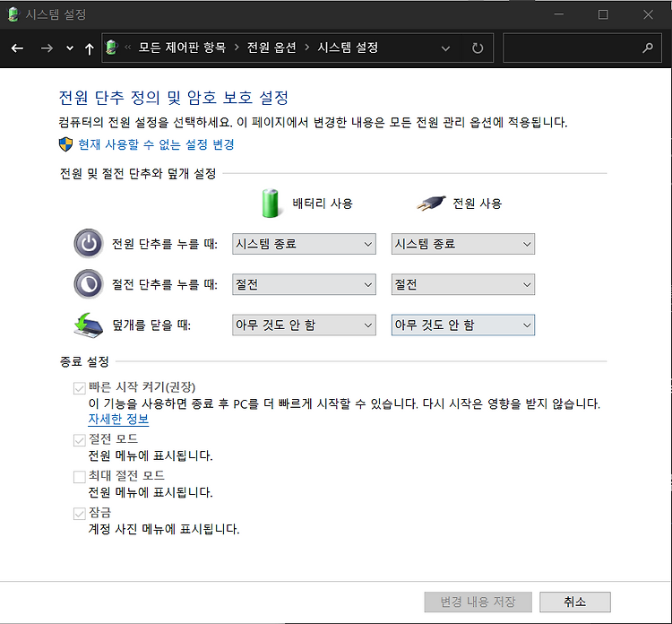
Task: Click the 전원 단추 정의 및 암호 보호 설정 heading
Action: point(174,98)
